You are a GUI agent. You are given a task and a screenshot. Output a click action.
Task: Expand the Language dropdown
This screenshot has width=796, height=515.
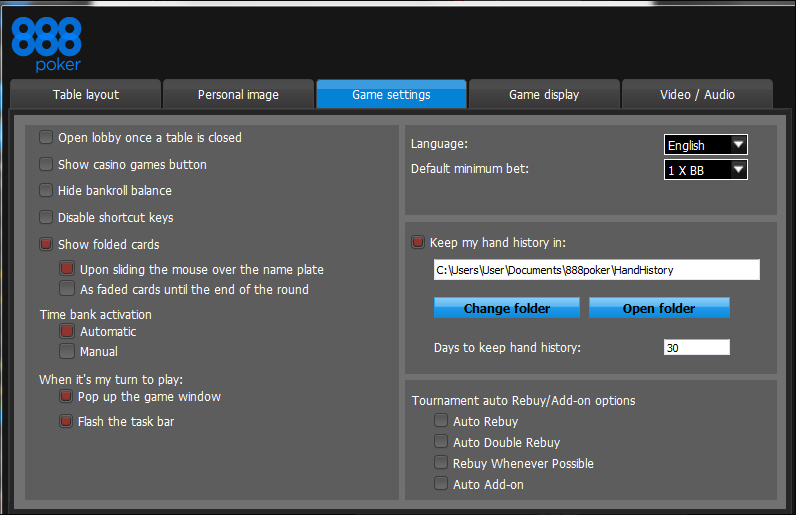706,145
